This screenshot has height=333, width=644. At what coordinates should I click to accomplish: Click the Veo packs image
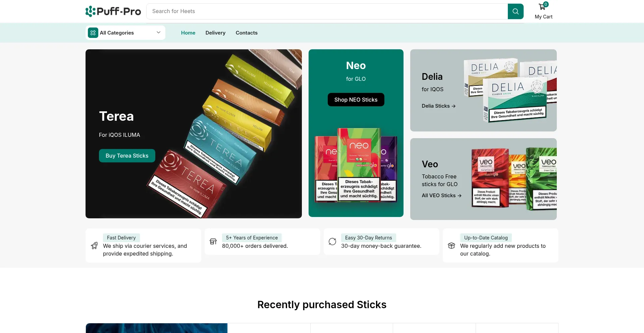pyautogui.click(x=514, y=179)
